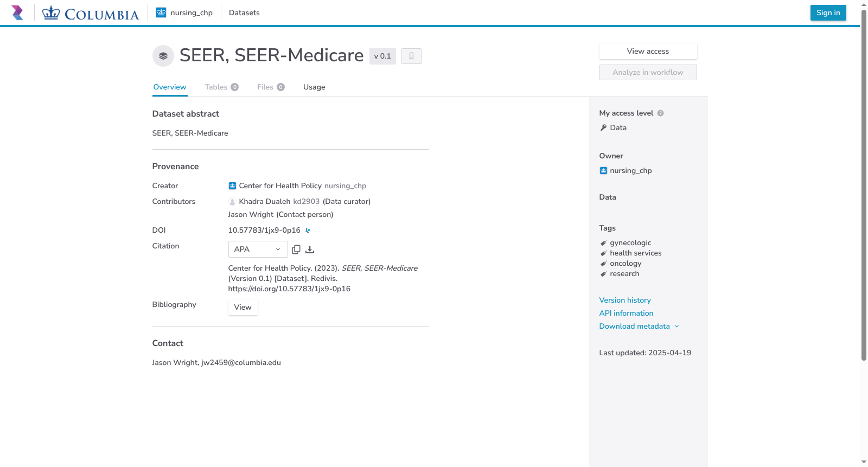Click the dataset layers icon beside title
This screenshot has width=868, height=467.
(x=163, y=56)
